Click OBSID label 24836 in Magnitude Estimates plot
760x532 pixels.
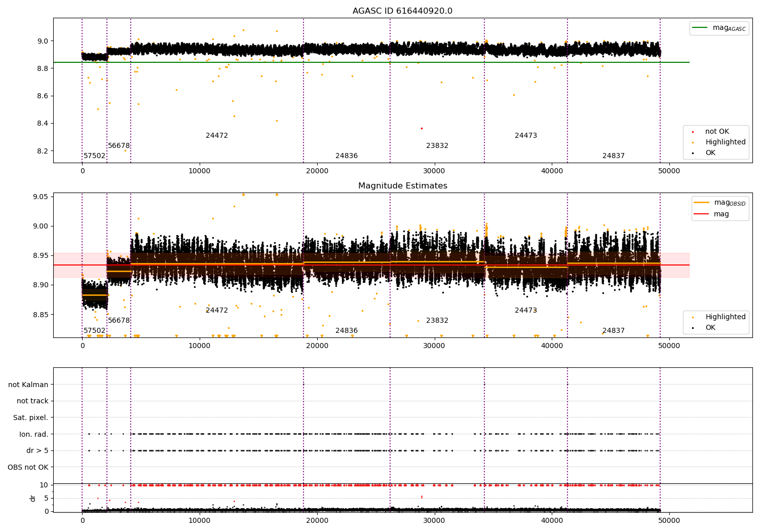347,331
